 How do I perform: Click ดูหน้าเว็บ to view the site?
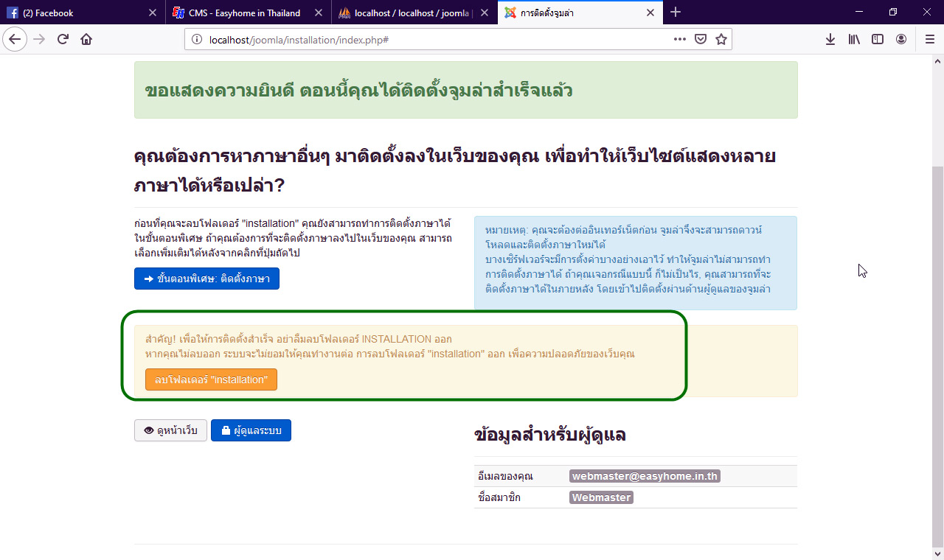pos(170,430)
